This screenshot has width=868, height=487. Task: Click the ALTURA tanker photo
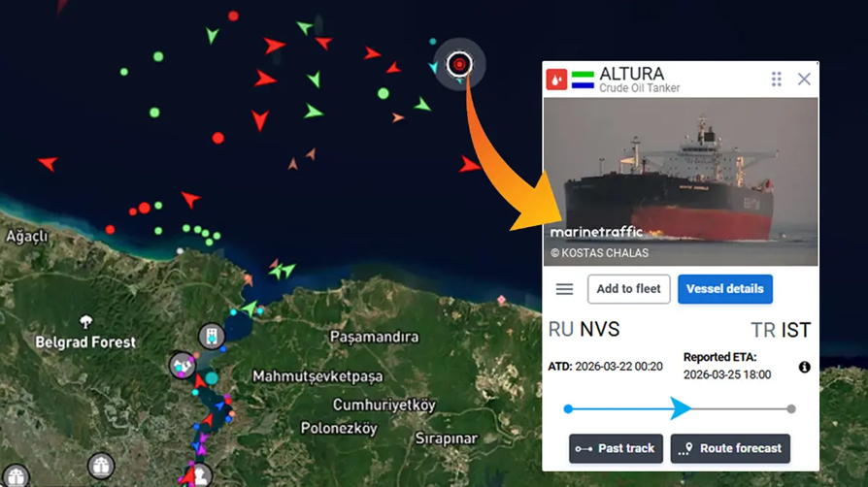click(681, 181)
